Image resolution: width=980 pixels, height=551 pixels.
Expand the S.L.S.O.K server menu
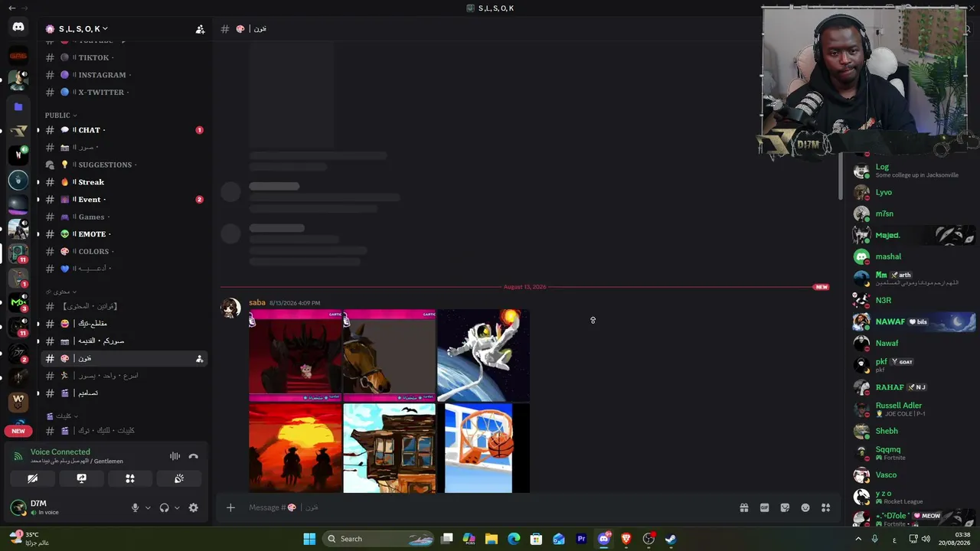[x=83, y=29]
